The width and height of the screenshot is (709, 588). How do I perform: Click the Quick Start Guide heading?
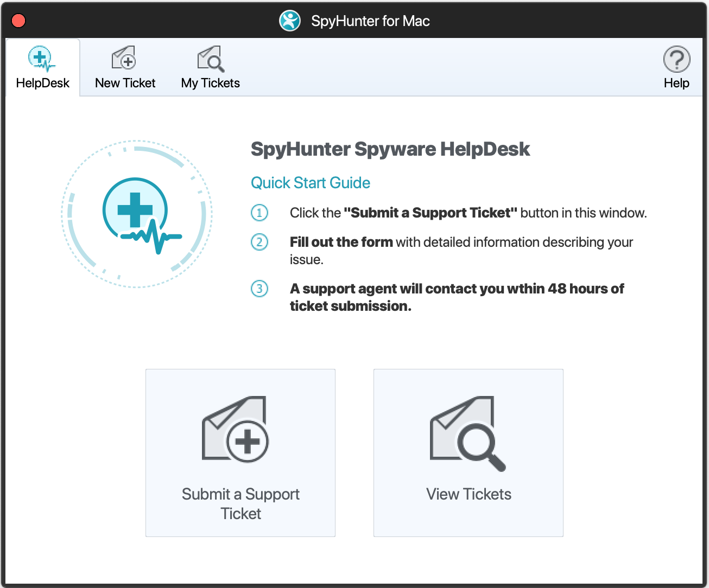[x=311, y=183]
